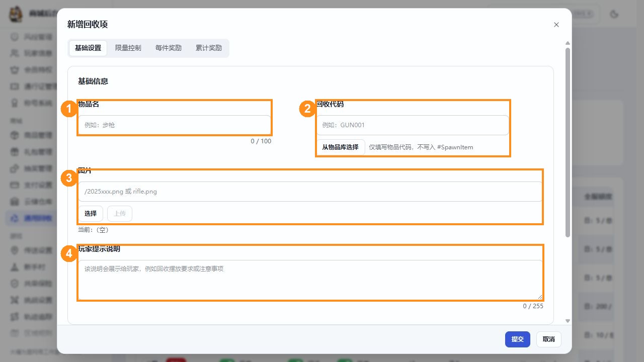Open 称号系统 icon in background sidebar
644x362 pixels.
[x=15, y=103]
